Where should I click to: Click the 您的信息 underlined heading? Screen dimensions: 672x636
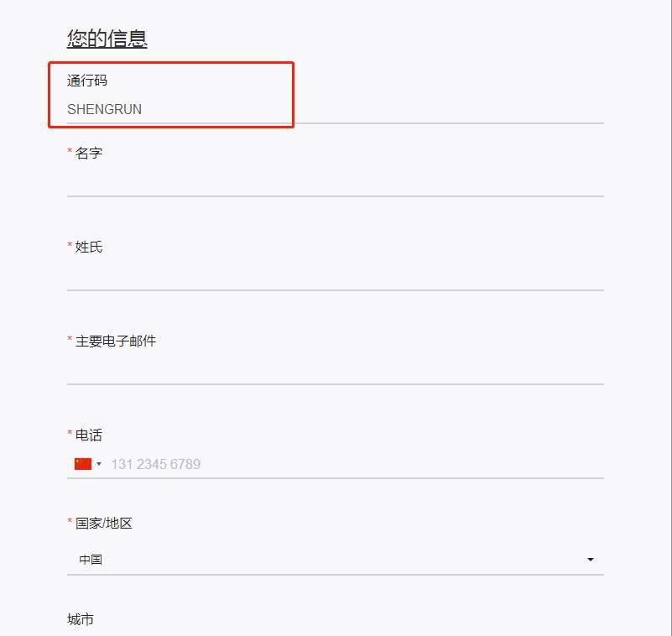[x=107, y=38]
